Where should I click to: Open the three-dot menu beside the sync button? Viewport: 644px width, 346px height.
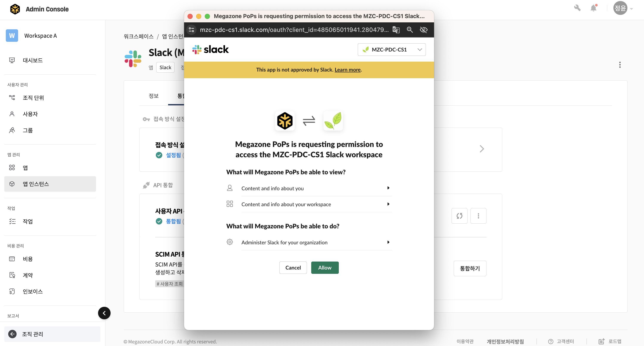(x=478, y=216)
